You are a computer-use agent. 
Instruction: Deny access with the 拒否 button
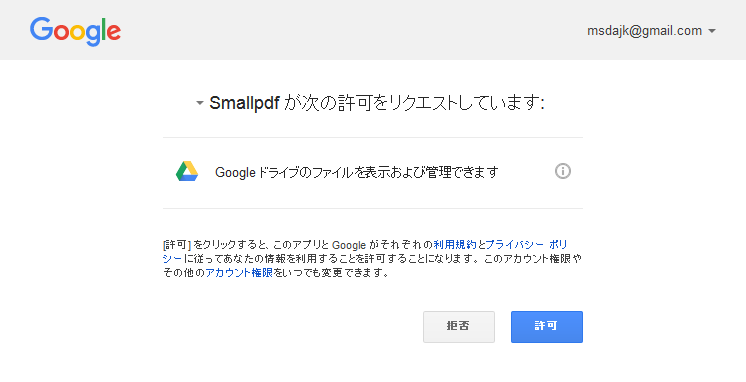point(459,327)
